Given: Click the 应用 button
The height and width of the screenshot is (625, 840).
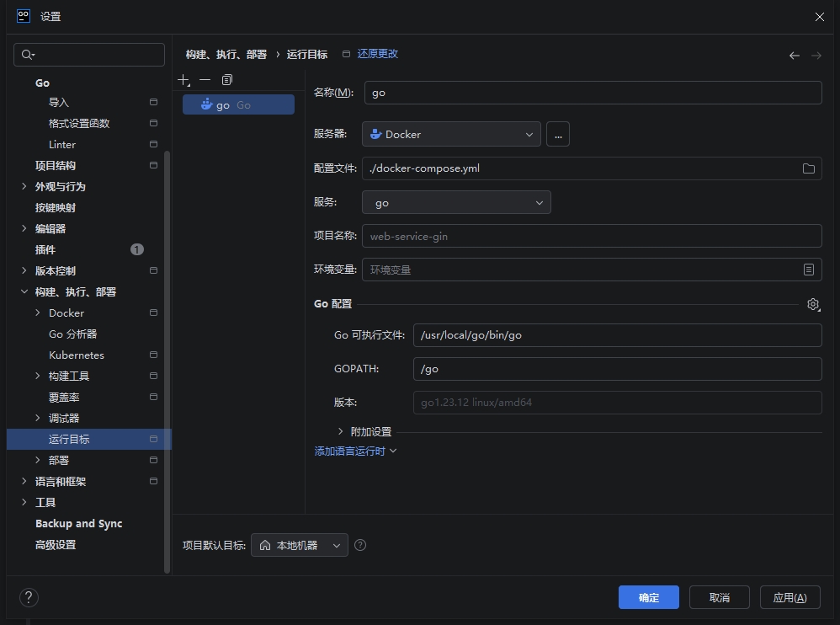Looking at the screenshot, I should pyautogui.click(x=789, y=597).
